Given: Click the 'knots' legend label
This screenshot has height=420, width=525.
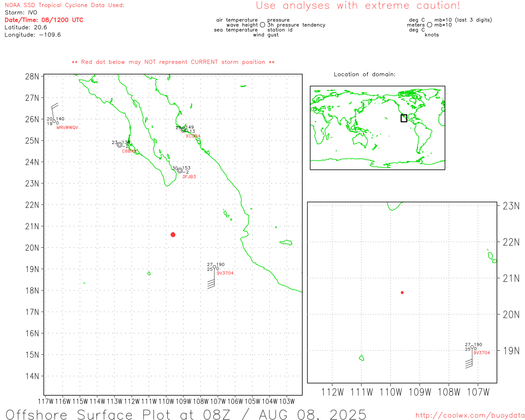Looking at the screenshot, I should point(432,35).
